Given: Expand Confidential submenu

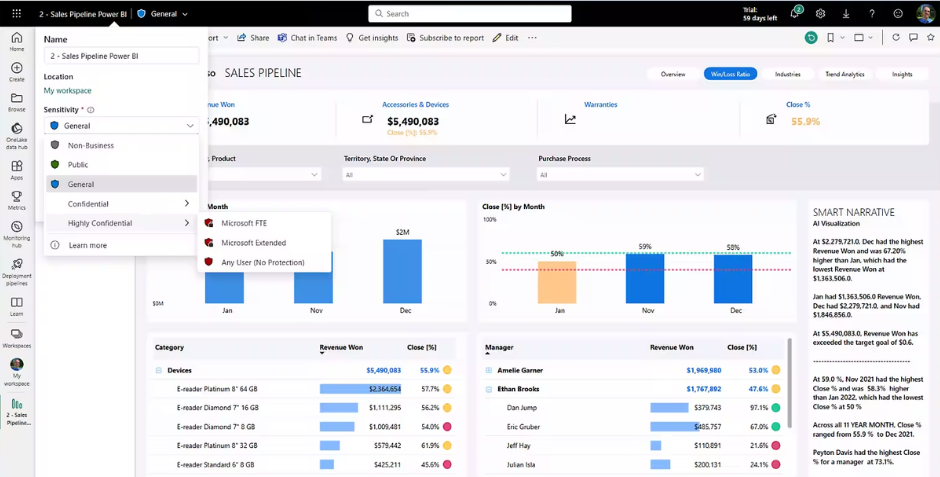Looking at the screenshot, I should (x=122, y=204).
